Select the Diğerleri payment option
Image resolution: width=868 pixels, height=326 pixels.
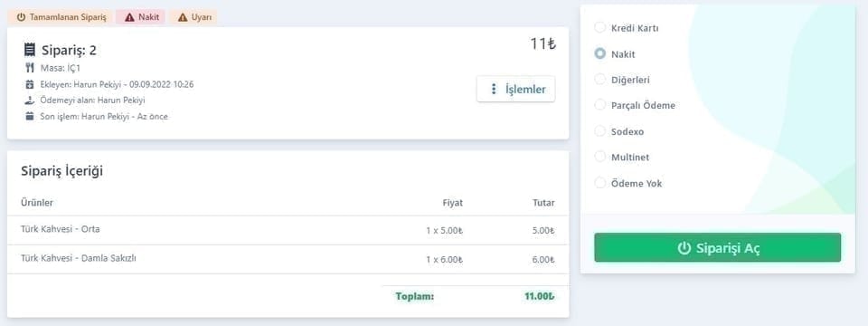pyautogui.click(x=600, y=80)
